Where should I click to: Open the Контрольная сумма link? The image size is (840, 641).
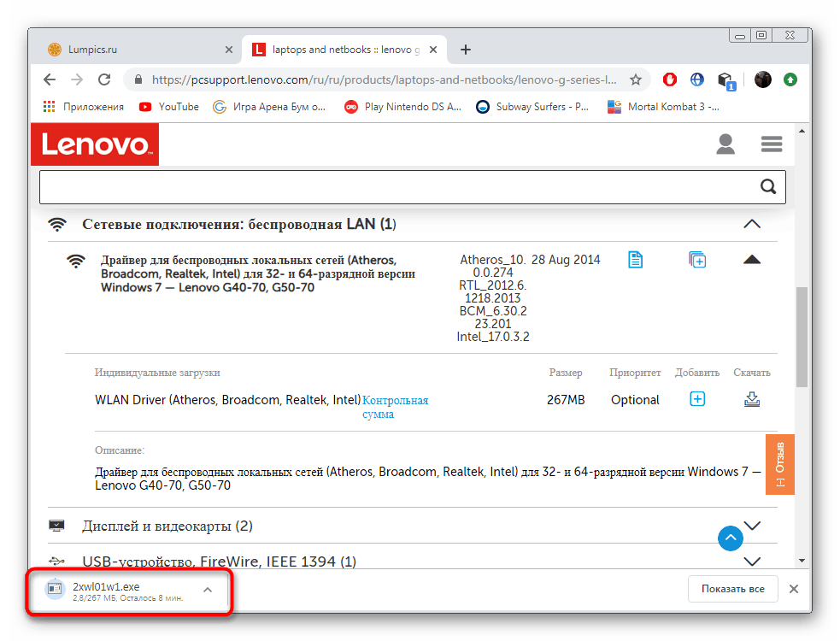click(x=396, y=408)
